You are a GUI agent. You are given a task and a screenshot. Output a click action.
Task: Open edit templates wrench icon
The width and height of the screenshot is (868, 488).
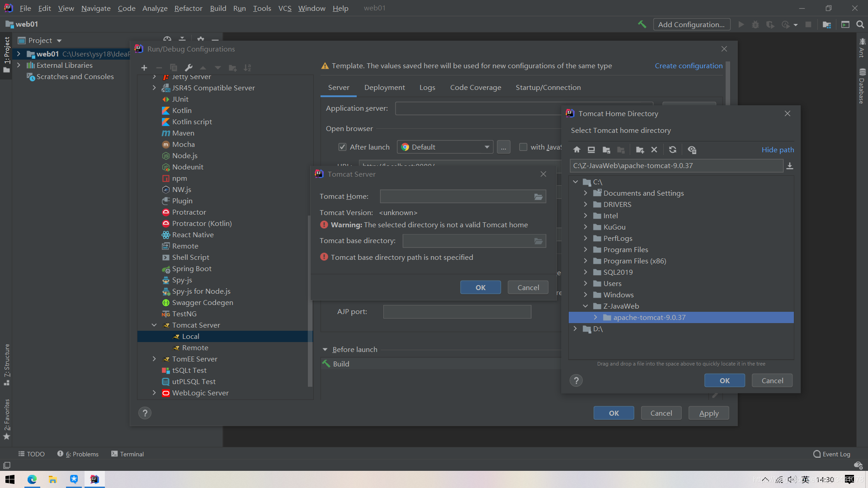[189, 68]
